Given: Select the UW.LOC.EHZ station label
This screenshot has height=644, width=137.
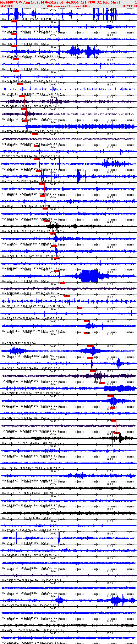Looking at the screenshot, I should pos(10,169).
